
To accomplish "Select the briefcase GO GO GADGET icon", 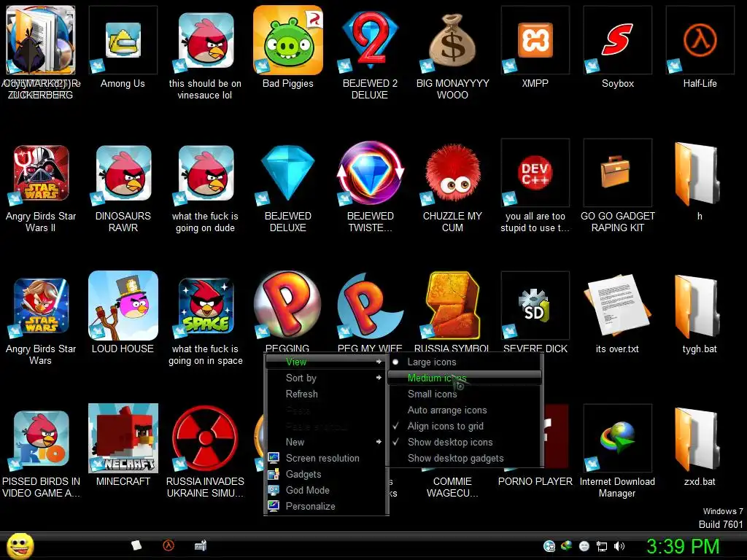I will click(617, 173).
